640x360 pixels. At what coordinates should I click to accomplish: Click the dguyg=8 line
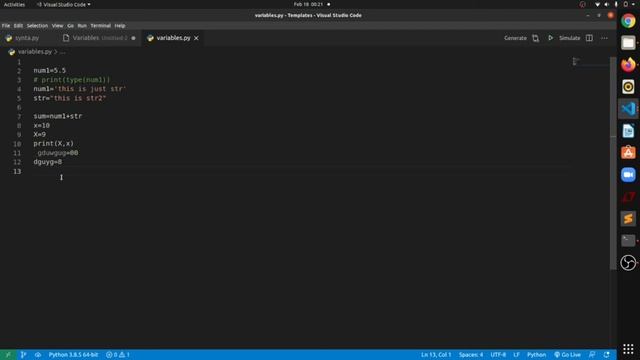click(48, 162)
